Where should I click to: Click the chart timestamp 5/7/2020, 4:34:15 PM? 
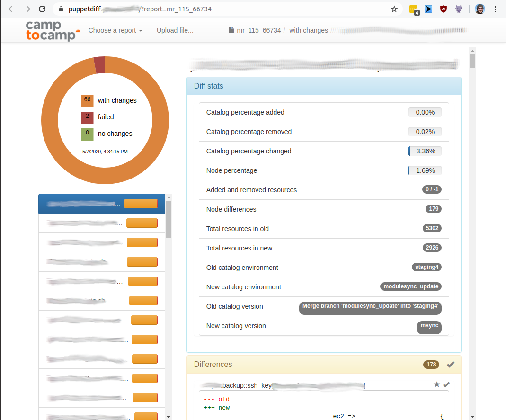(x=105, y=152)
